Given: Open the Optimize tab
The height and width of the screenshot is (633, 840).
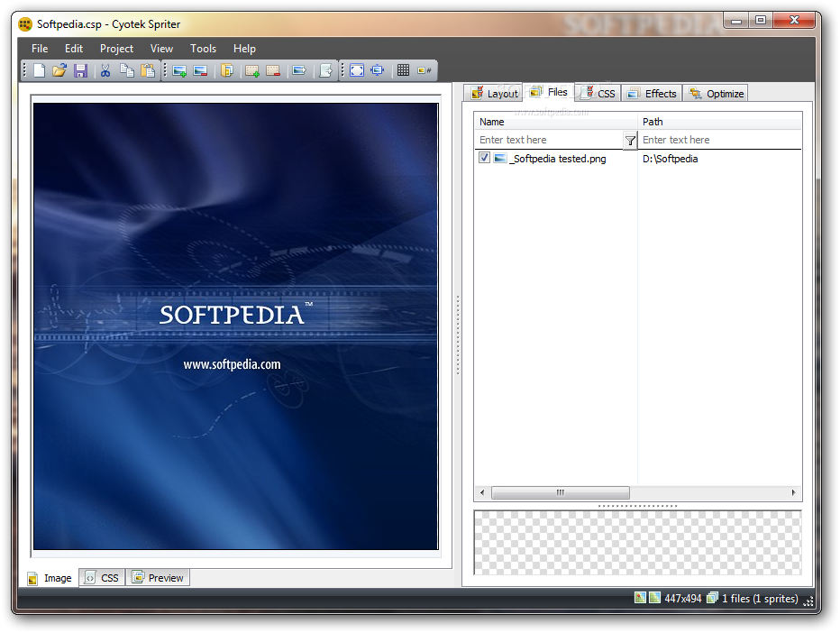Looking at the screenshot, I should pyautogui.click(x=717, y=93).
